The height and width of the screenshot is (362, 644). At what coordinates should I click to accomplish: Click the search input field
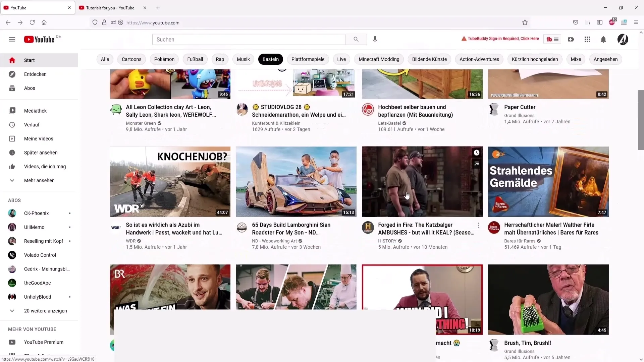(250, 39)
